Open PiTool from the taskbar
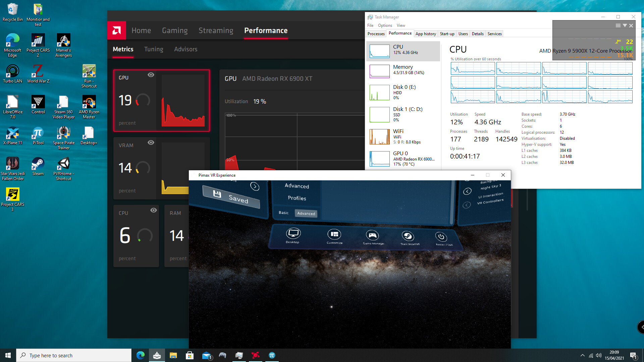This screenshot has width=644, height=362. [x=272, y=355]
